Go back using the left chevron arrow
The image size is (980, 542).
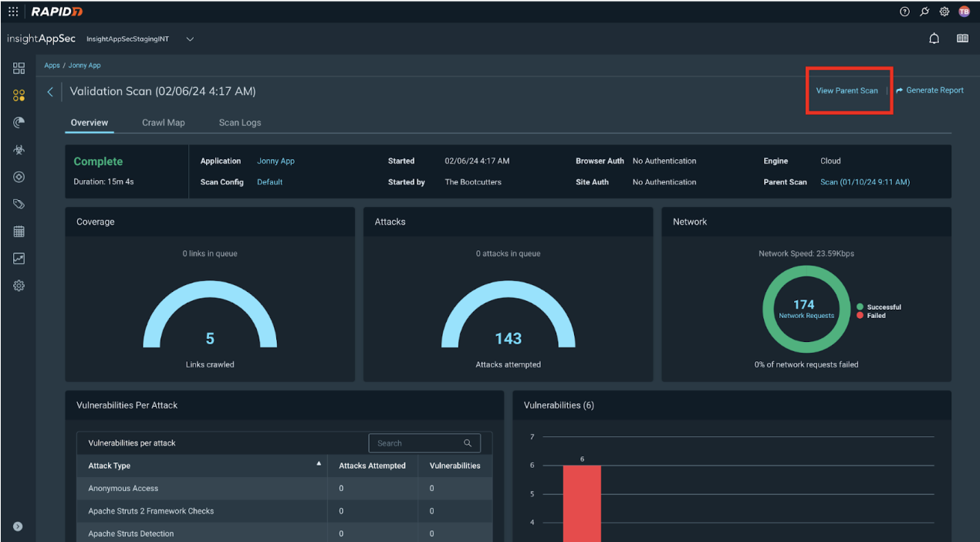pos(50,92)
